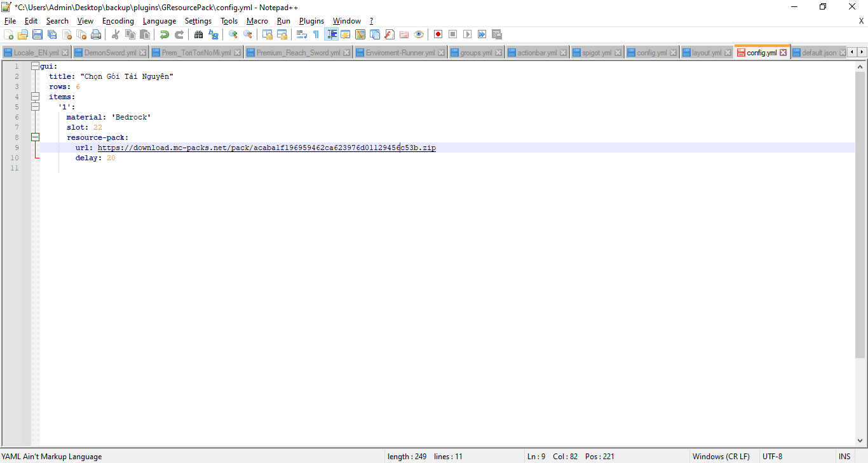Click the INS indicator in status bar
This screenshot has height=463, width=868.
pos(844,457)
